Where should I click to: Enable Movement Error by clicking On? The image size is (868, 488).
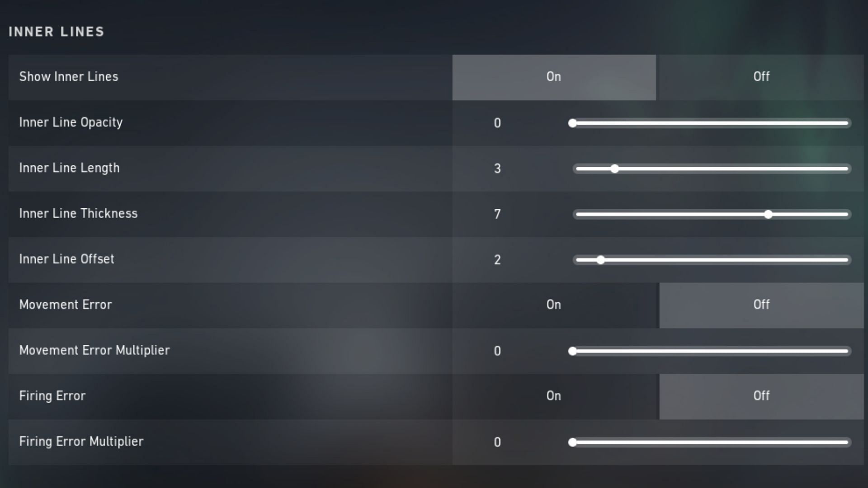(x=554, y=305)
